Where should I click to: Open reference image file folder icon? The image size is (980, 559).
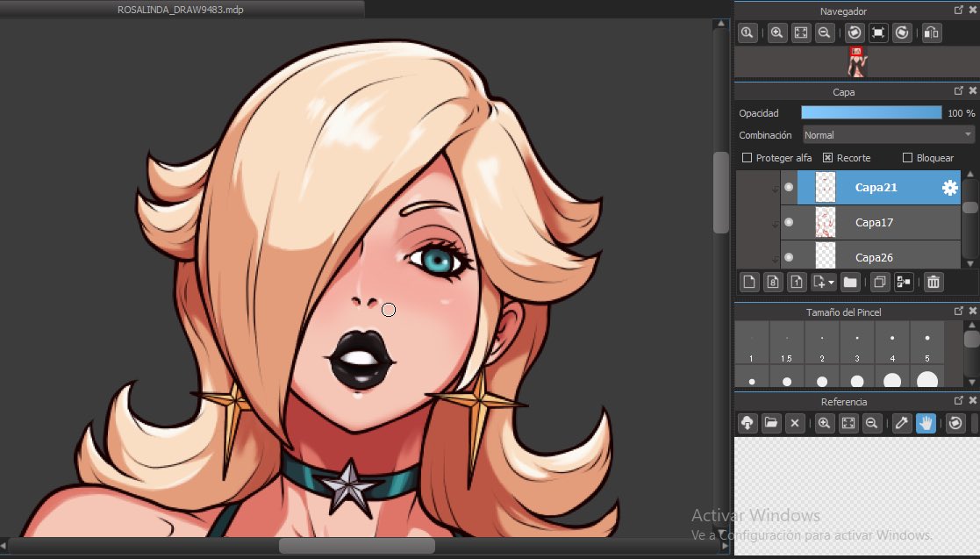(771, 423)
